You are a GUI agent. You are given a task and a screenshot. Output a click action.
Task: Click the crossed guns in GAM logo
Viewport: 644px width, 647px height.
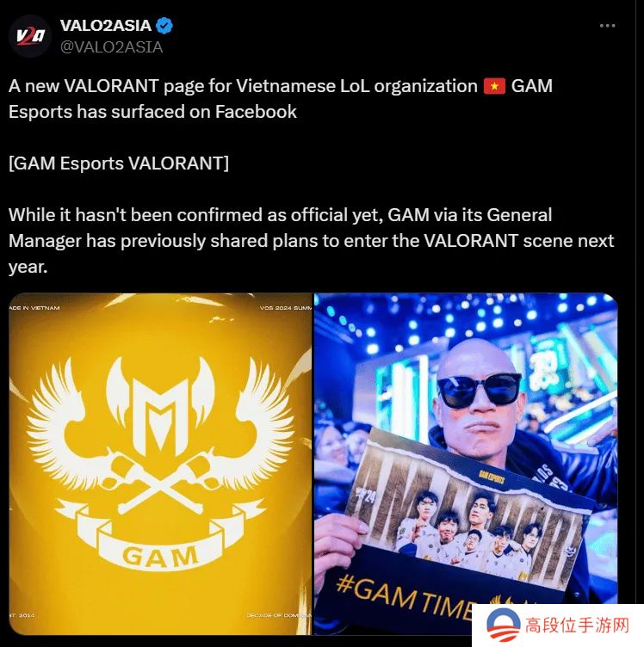pyautogui.click(x=160, y=479)
